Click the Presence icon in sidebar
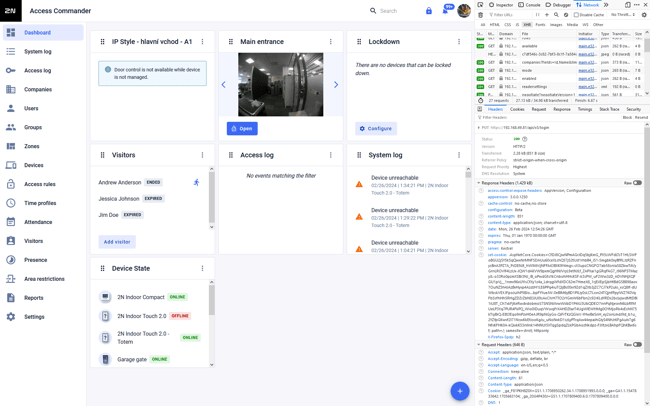The height and width of the screenshot is (406, 650). point(11,260)
